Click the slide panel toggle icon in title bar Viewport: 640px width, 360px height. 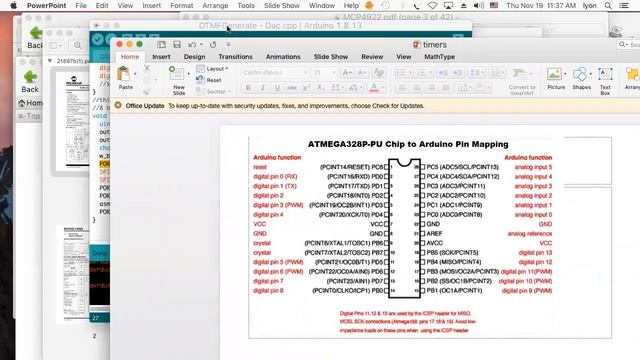pos(162,44)
